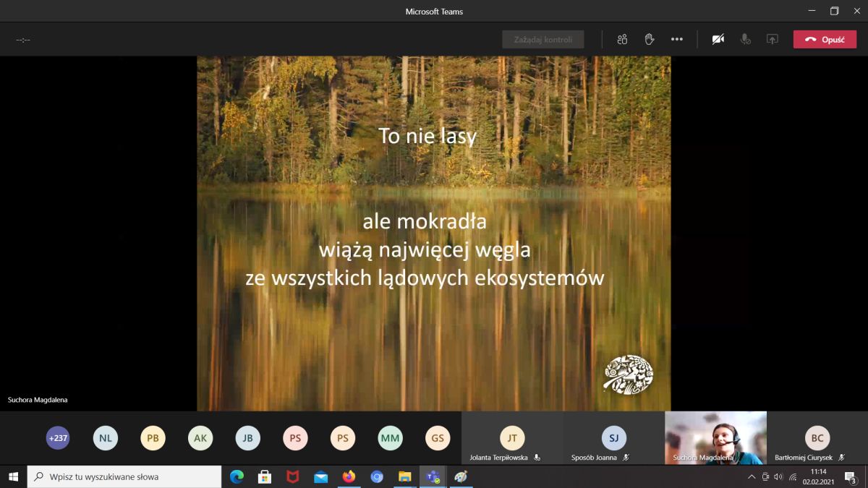The height and width of the screenshot is (488, 868).
Task: Show hidden system tray icons
Action: pyautogui.click(x=752, y=477)
